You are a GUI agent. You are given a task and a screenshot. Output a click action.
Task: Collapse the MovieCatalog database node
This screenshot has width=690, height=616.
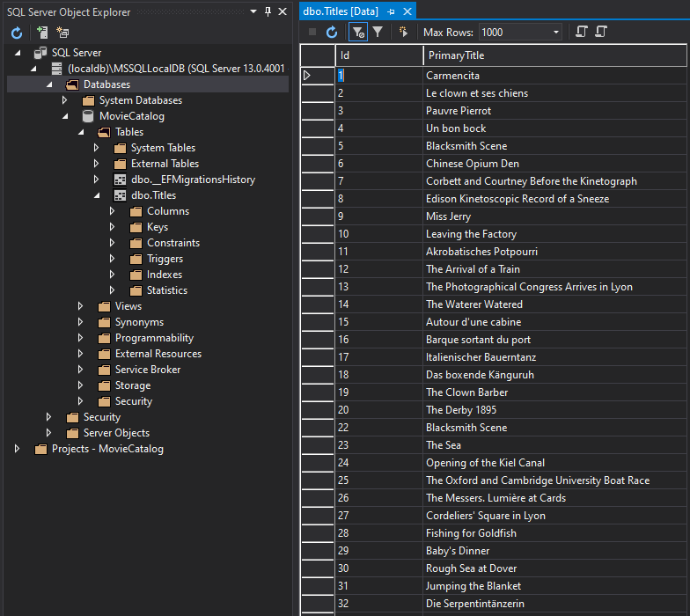pyautogui.click(x=64, y=116)
